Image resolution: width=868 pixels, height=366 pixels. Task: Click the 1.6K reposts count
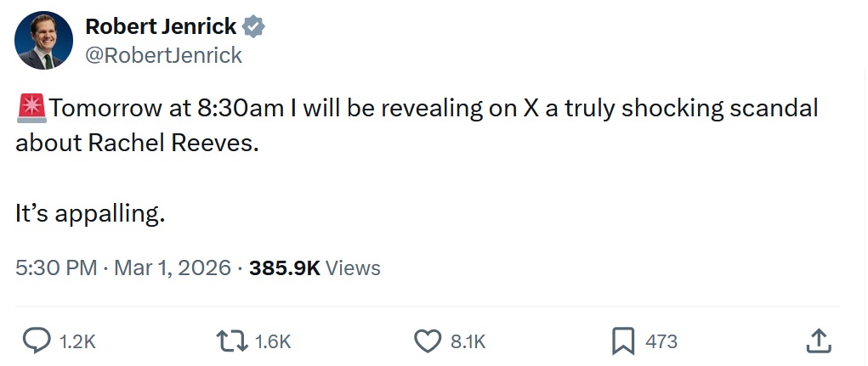click(x=274, y=341)
